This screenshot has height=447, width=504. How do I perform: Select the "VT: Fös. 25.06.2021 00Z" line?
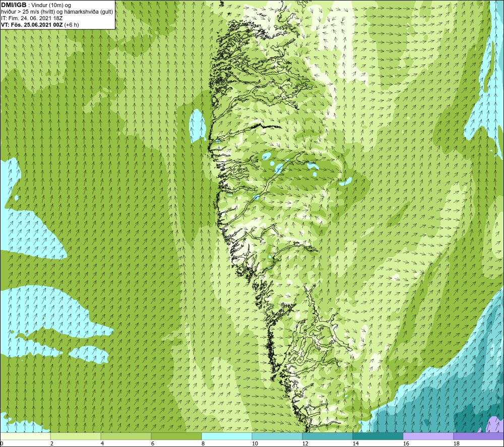32,25
